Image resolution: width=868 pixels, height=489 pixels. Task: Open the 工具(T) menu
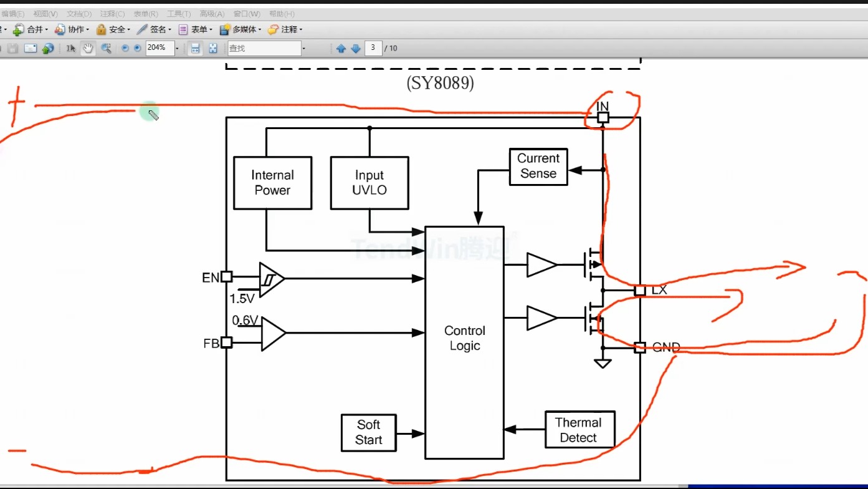179,14
